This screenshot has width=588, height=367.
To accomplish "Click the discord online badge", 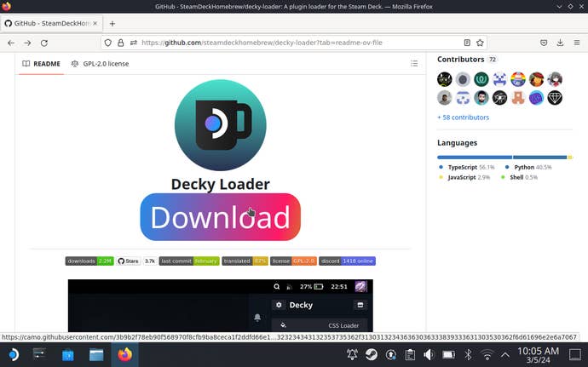I will [347, 261].
